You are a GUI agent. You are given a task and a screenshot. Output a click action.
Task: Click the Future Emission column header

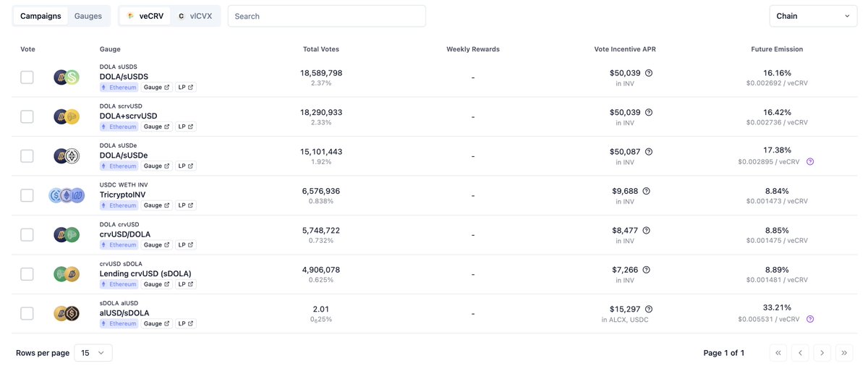(777, 49)
